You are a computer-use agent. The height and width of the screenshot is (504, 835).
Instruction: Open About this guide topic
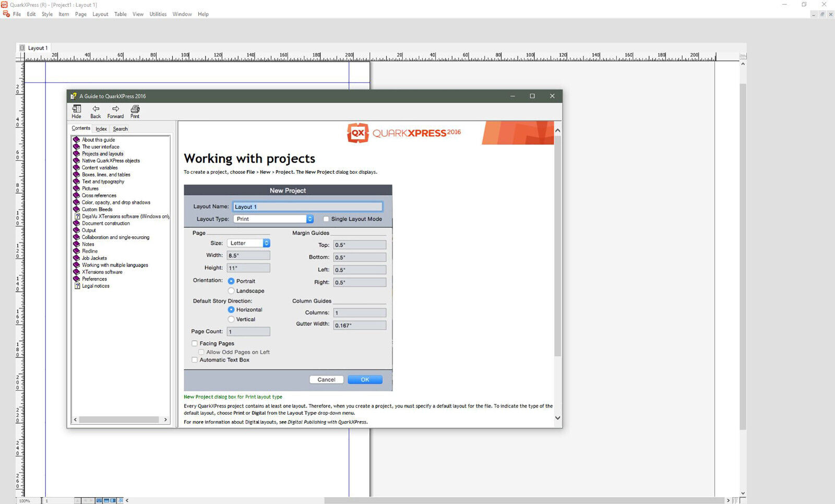click(98, 140)
